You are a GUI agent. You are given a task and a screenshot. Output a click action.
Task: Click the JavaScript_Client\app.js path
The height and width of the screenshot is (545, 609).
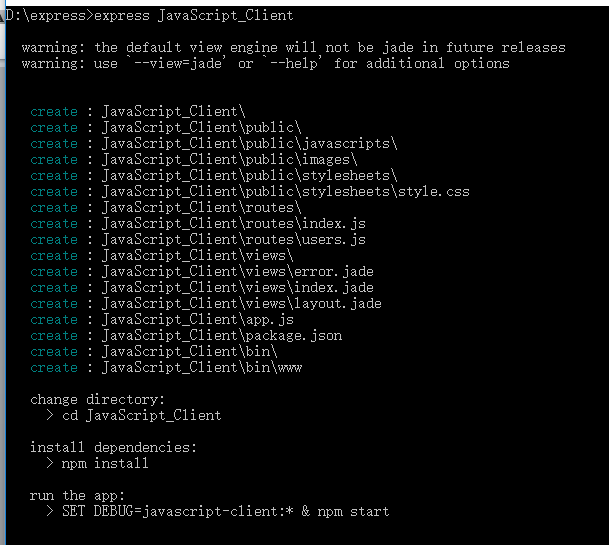tap(197, 320)
